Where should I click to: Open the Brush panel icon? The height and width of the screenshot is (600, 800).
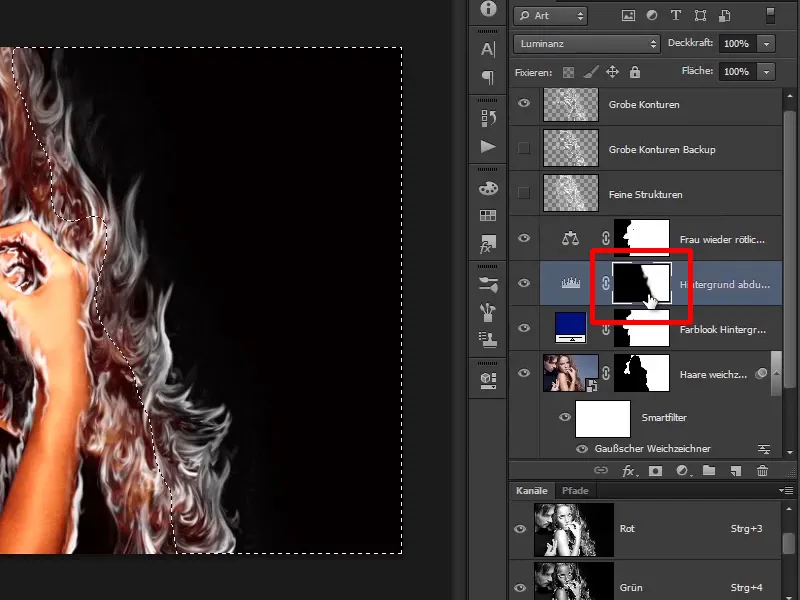click(x=488, y=312)
